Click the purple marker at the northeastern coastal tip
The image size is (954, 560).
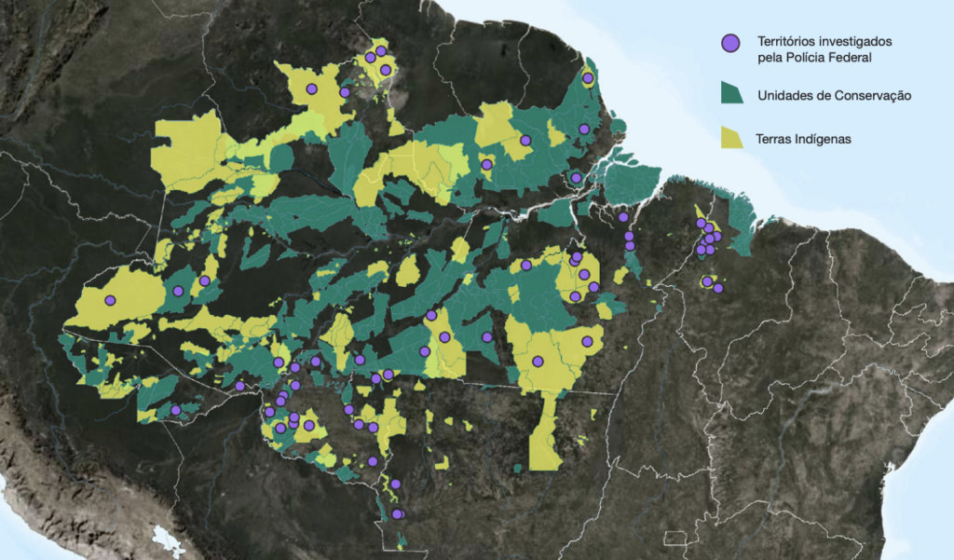[588, 78]
